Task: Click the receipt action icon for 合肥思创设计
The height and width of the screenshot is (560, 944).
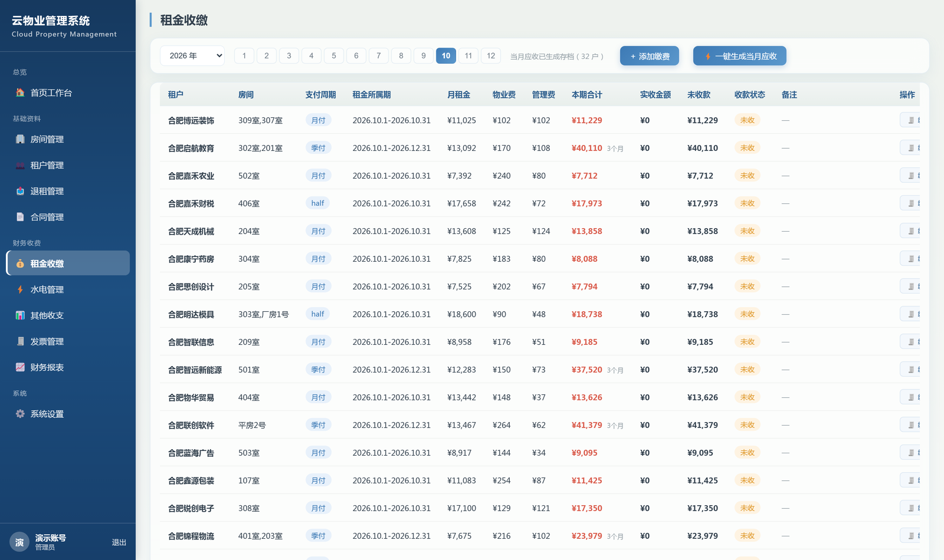Action: pos(911,286)
